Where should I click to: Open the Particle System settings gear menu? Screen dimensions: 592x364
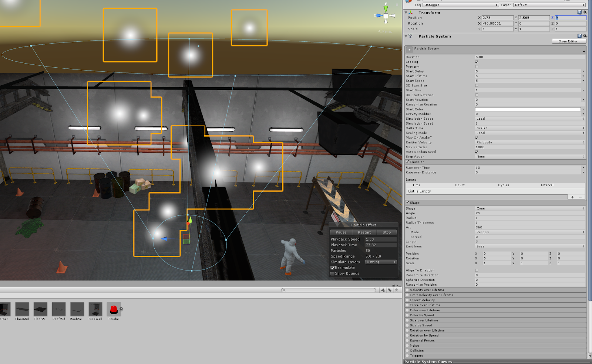tap(585, 36)
